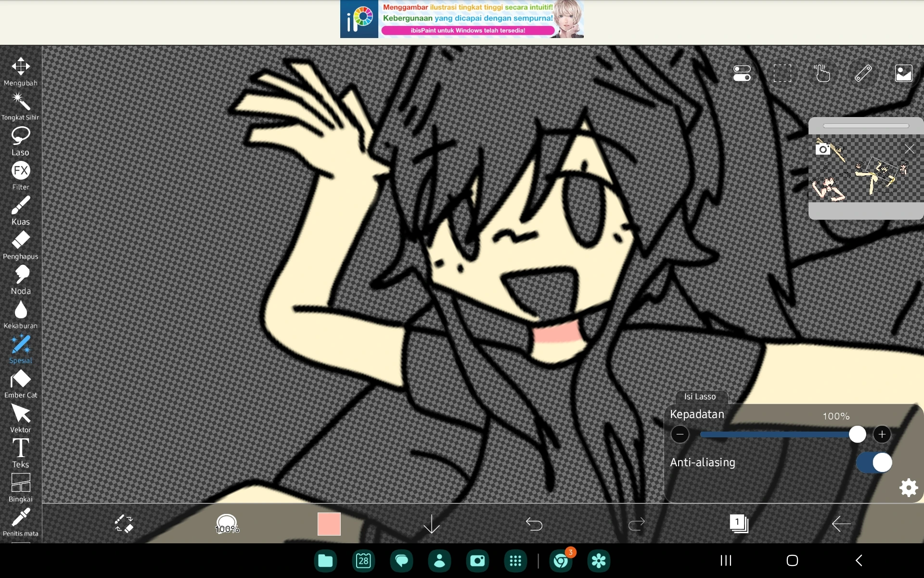
Task: Activate the hand navigation tool at top right
Action: click(x=822, y=73)
